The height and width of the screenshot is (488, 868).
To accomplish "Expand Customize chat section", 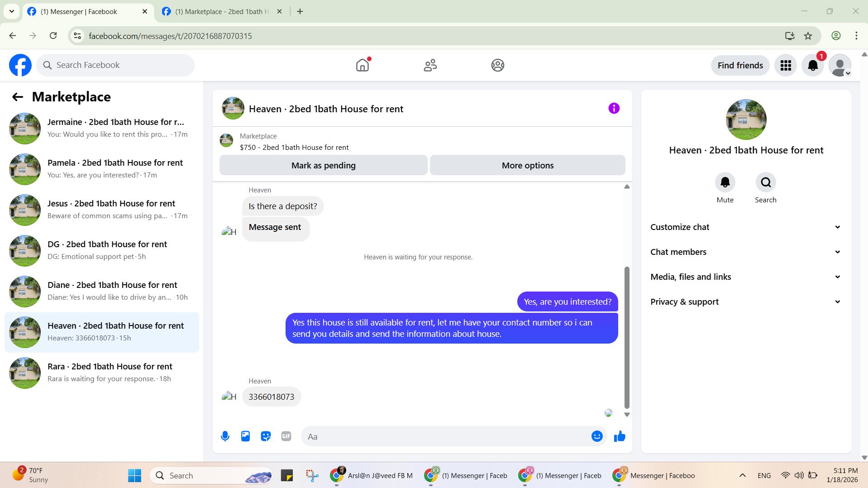I will point(746,227).
